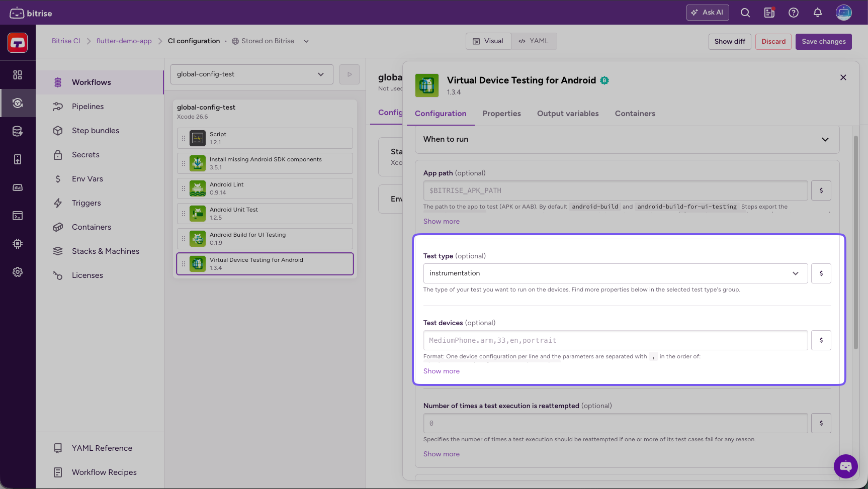The height and width of the screenshot is (489, 868).
Task: Click the verified badge beside step title
Action: pos(604,80)
